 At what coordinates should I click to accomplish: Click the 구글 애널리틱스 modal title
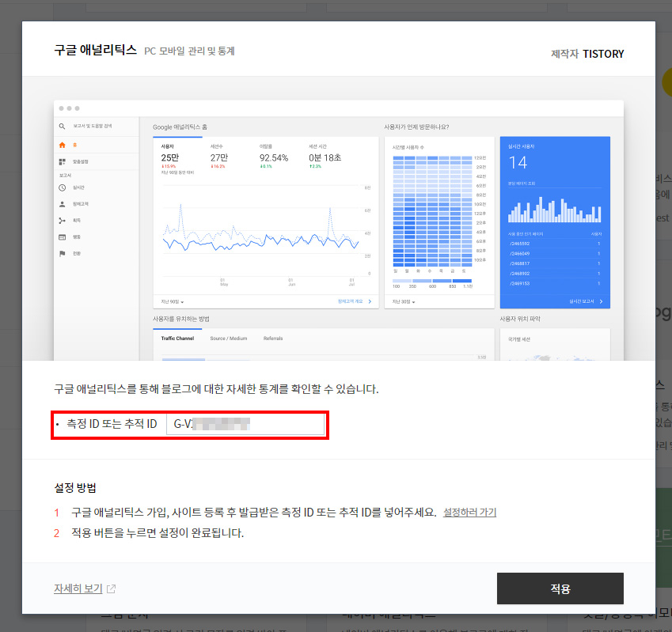(95, 50)
